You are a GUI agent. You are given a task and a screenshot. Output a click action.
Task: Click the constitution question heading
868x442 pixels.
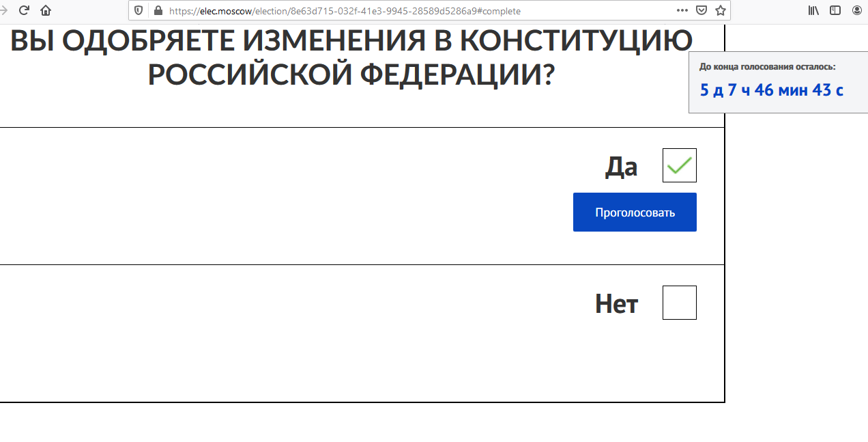click(x=351, y=57)
